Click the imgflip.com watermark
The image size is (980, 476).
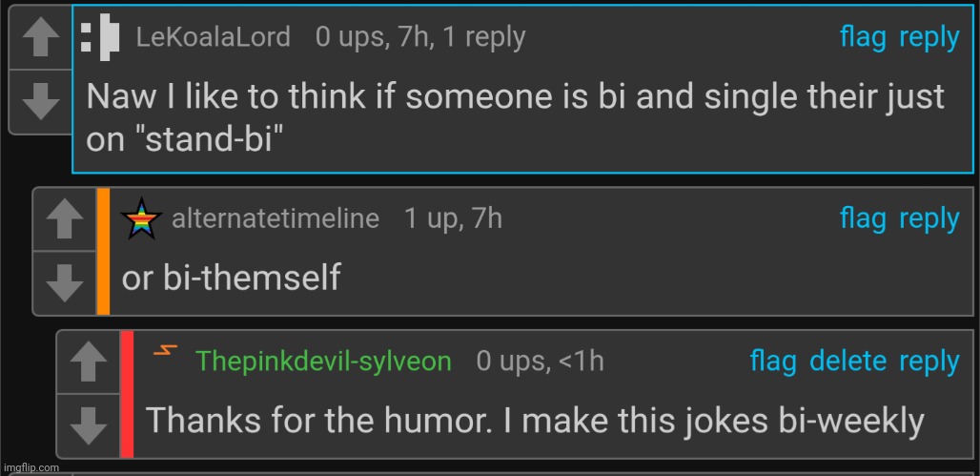click(x=31, y=467)
